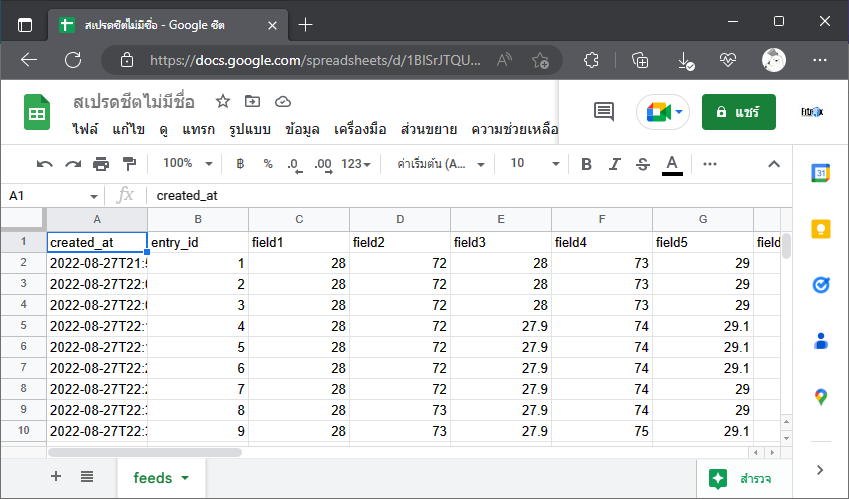
Task: Open the รูปแบบ (Format) menu
Action: click(x=250, y=129)
